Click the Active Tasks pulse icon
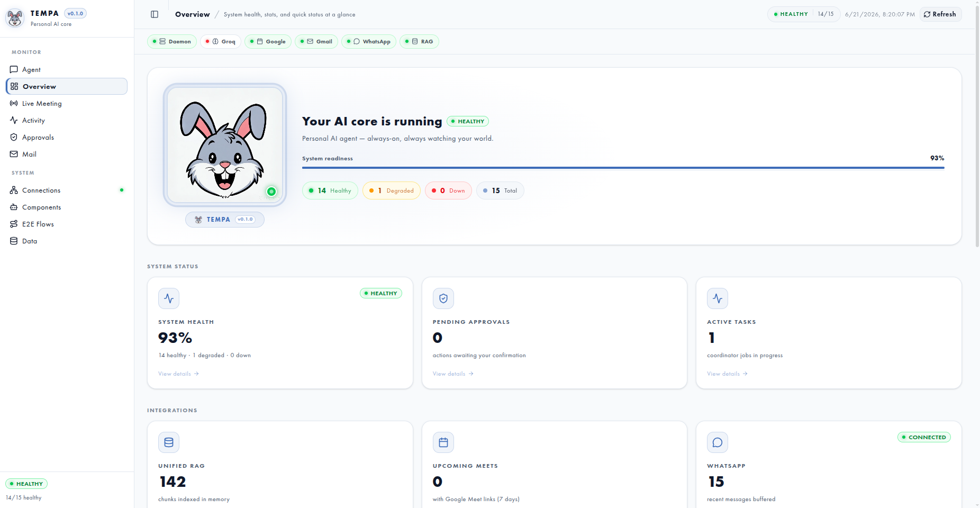The image size is (980, 508). (x=718, y=298)
